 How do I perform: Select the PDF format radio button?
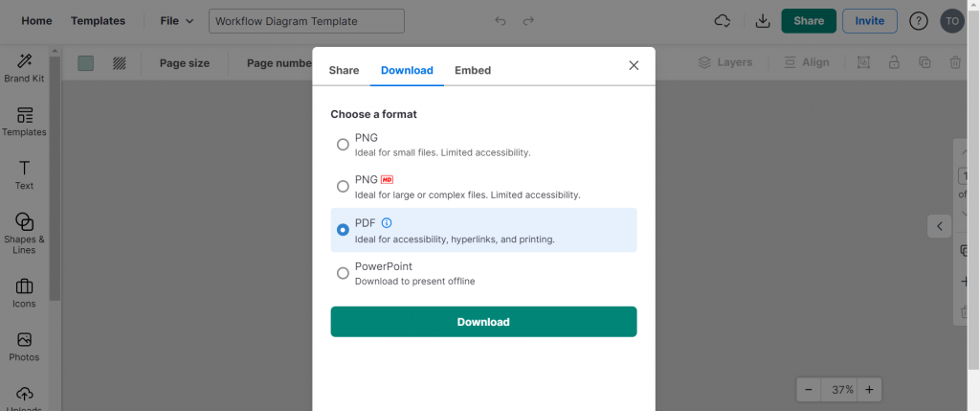[343, 230]
